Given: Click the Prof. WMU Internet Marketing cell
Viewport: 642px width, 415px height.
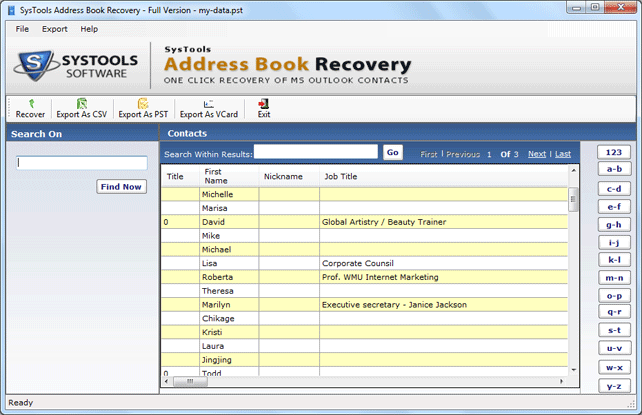Looking at the screenshot, I should click(443, 277).
